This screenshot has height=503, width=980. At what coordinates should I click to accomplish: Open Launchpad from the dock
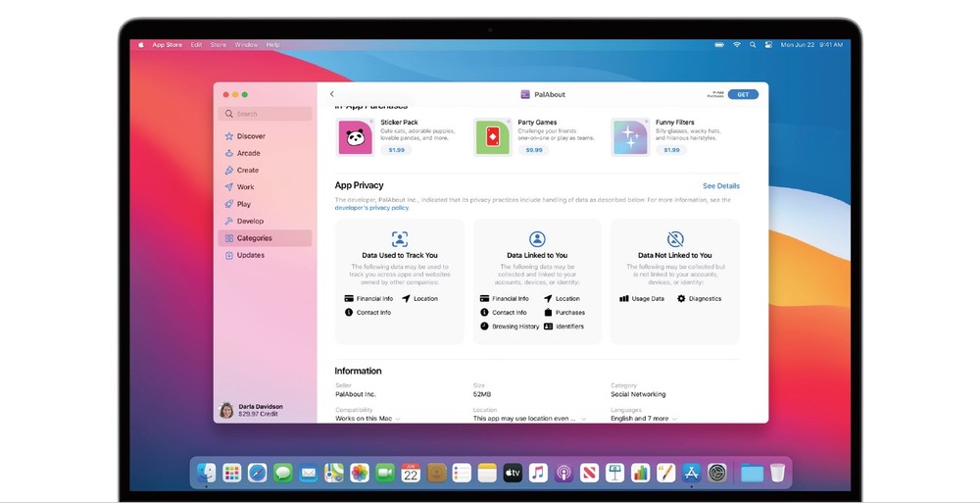pos(232,473)
